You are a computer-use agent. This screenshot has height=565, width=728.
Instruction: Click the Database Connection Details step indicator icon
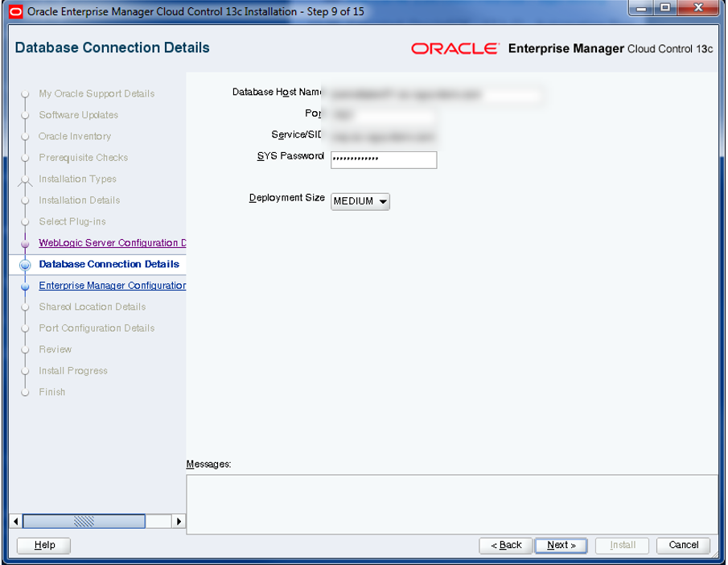[25, 264]
